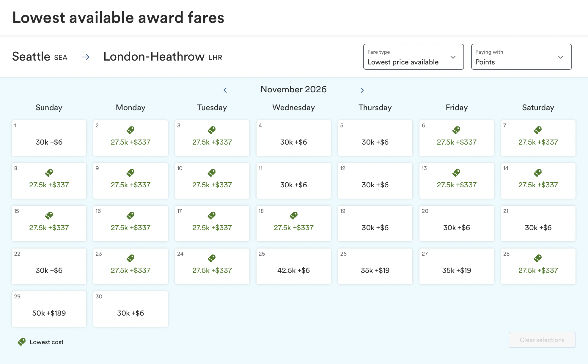588x364 pixels.
Task: Click the tag icon on November 14
Action: tap(538, 172)
